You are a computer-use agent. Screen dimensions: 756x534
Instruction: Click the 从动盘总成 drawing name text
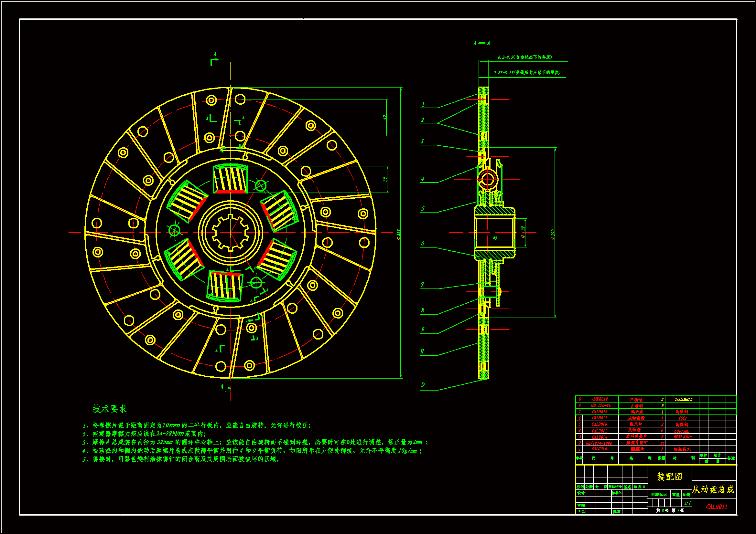pyautogui.click(x=713, y=490)
